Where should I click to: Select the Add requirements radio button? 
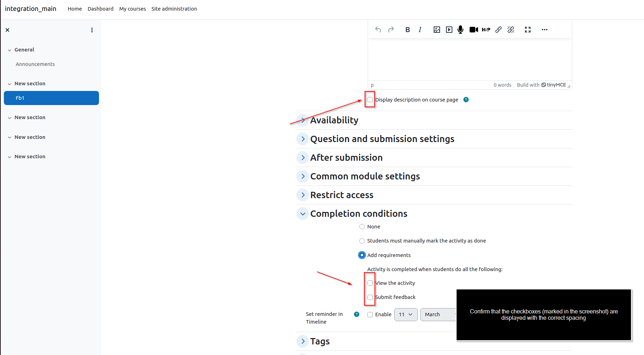coord(362,255)
